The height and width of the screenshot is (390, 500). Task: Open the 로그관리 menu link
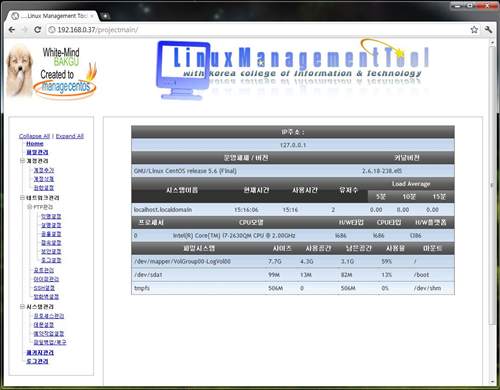pos(37,361)
